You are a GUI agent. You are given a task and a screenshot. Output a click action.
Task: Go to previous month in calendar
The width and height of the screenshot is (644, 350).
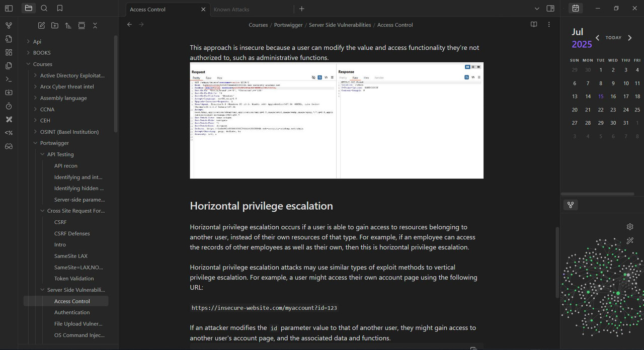point(597,38)
